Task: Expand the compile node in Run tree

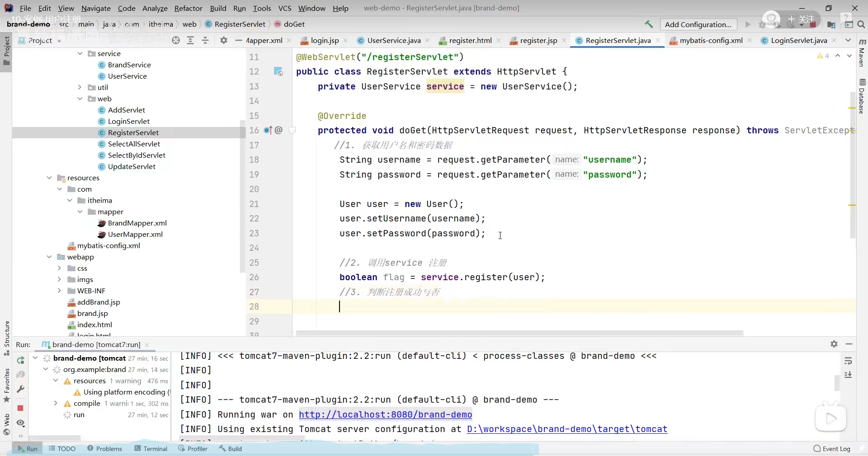Action: point(56,403)
